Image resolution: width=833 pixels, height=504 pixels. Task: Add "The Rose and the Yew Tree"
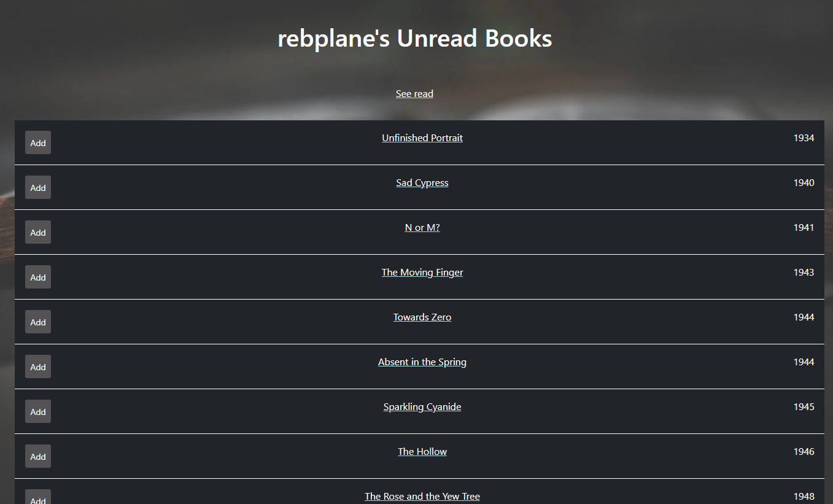point(37,498)
